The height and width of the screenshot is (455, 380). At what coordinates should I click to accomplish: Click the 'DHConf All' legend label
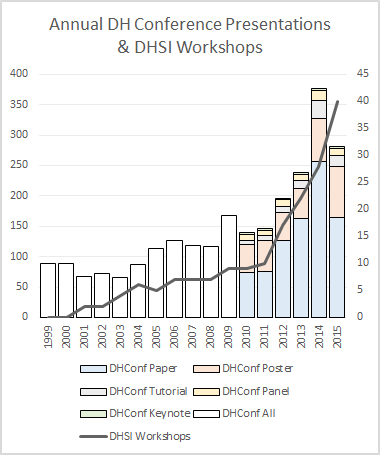pyautogui.click(x=249, y=413)
